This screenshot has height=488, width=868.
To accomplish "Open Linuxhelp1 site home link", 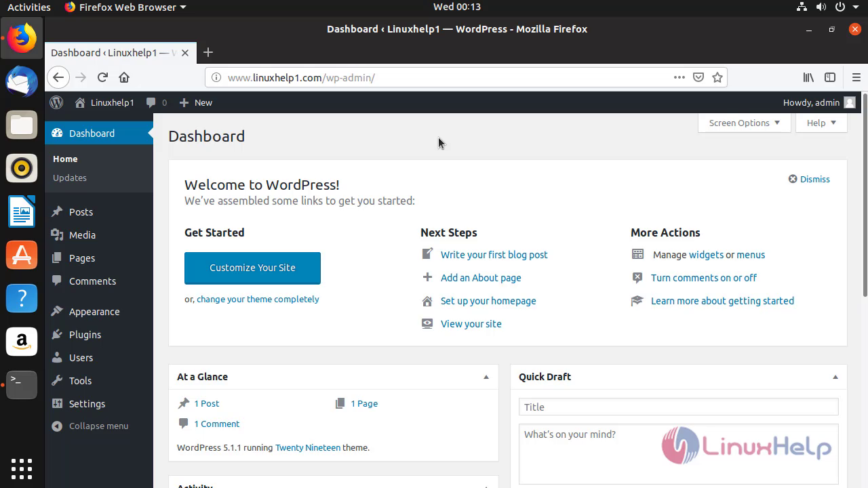I will (104, 102).
